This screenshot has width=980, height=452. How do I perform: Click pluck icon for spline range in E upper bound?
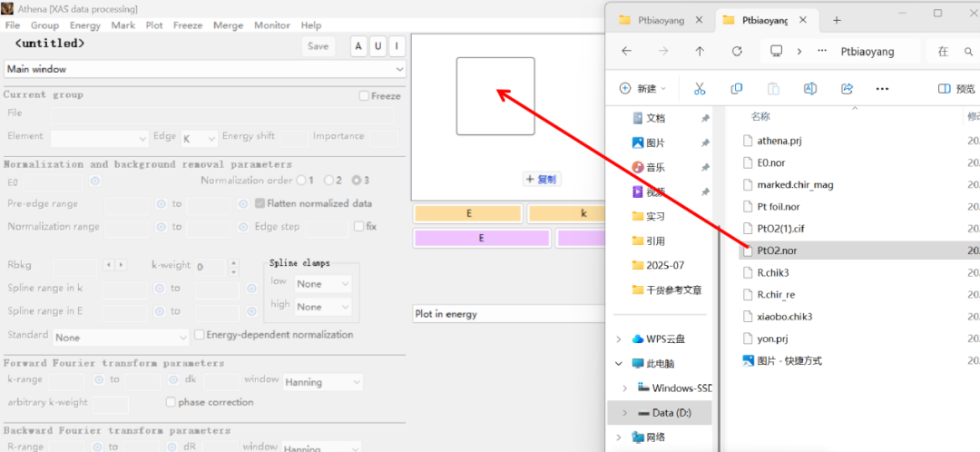(251, 310)
